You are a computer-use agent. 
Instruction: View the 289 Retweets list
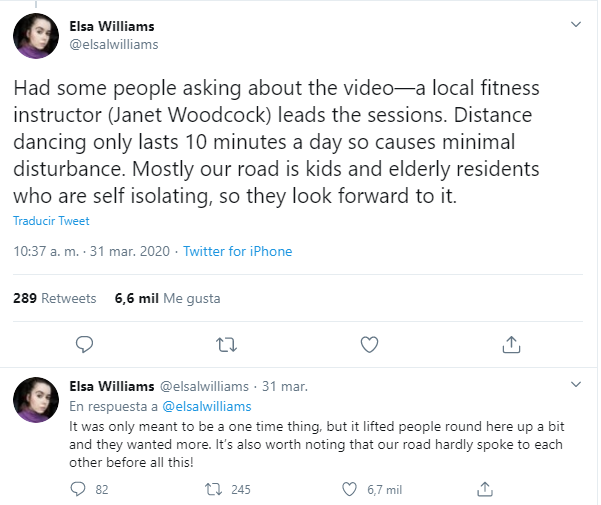click(54, 298)
